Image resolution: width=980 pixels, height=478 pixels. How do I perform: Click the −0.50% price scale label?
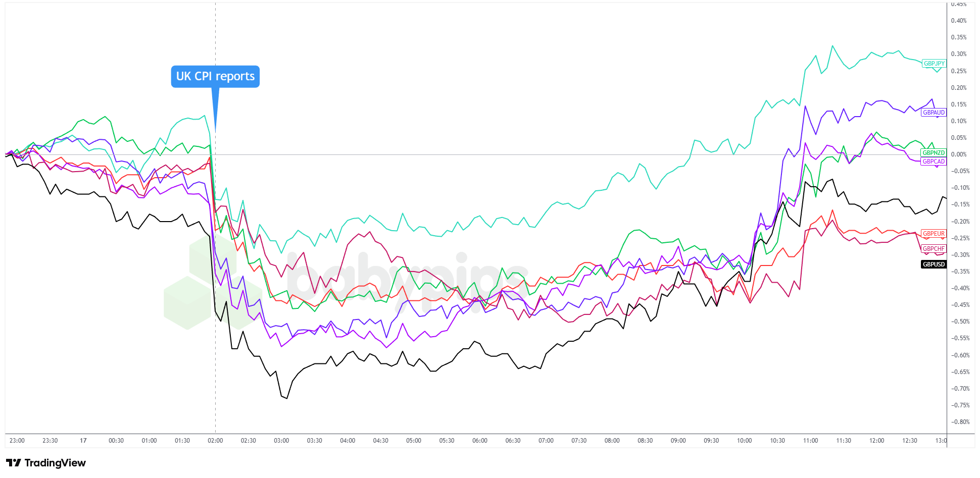[960, 322]
